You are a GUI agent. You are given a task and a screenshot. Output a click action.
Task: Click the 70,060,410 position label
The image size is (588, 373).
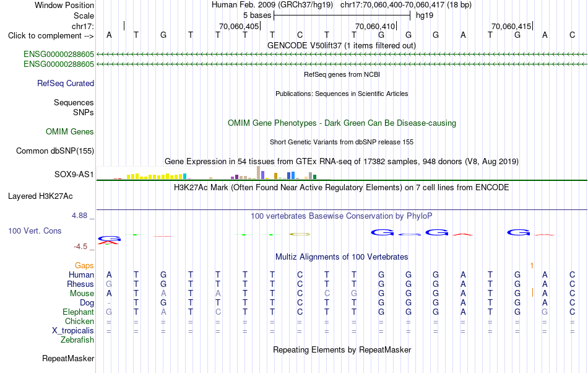coord(375,26)
